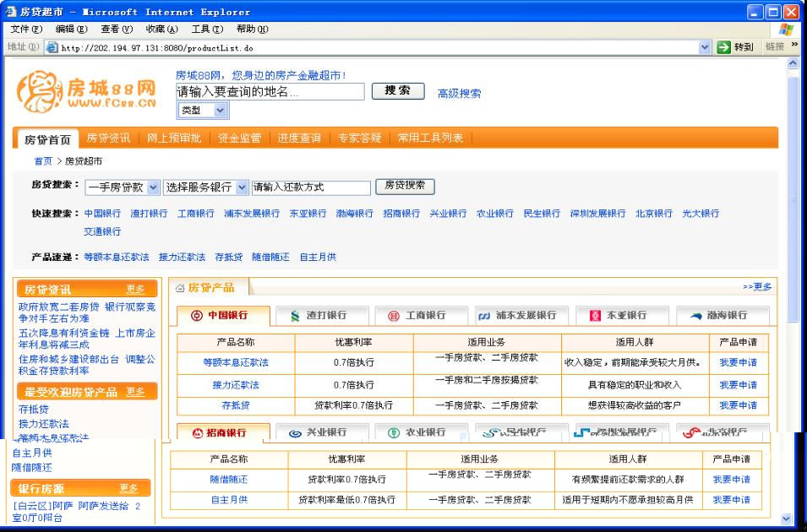Switch to the 中国银行 product tab
The image size is (807, 532).
[223, 316]
